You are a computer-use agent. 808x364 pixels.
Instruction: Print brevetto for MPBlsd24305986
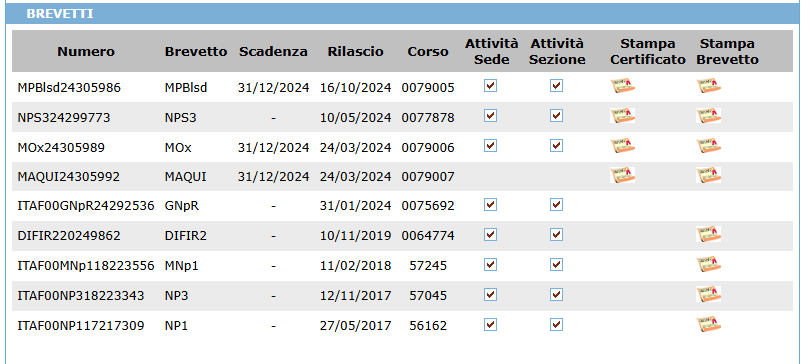709,86
